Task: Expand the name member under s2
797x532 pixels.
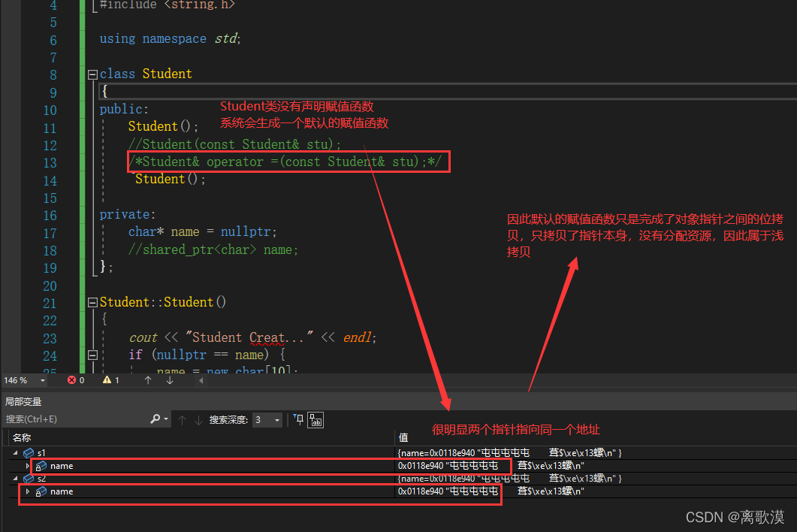Action: point(28,491)
